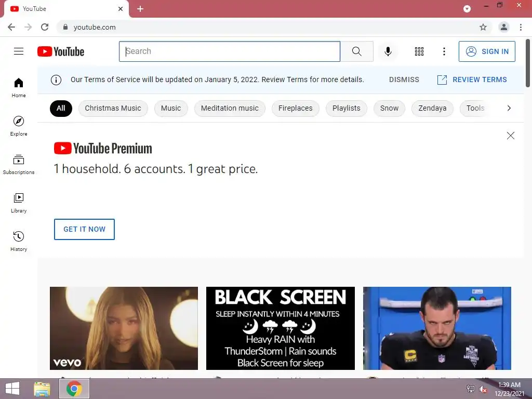Focus the YouTube Search input field
The width and height of the screenshot is (532, 399).
point(229,51)
